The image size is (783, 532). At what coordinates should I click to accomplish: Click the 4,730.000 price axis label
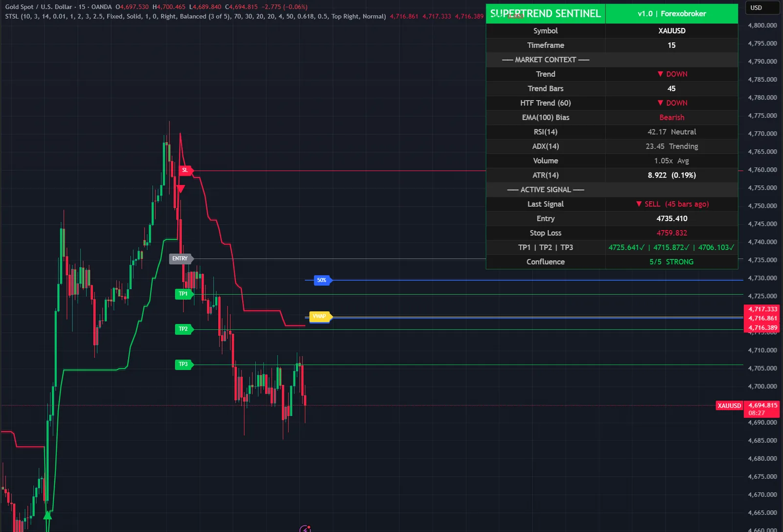[x=762, y=278]
